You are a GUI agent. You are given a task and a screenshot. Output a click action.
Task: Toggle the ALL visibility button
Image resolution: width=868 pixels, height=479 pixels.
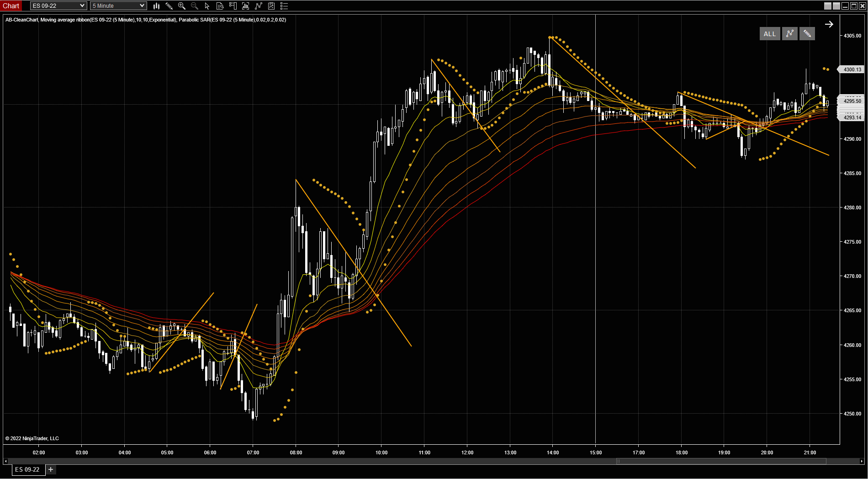(769, 34)
